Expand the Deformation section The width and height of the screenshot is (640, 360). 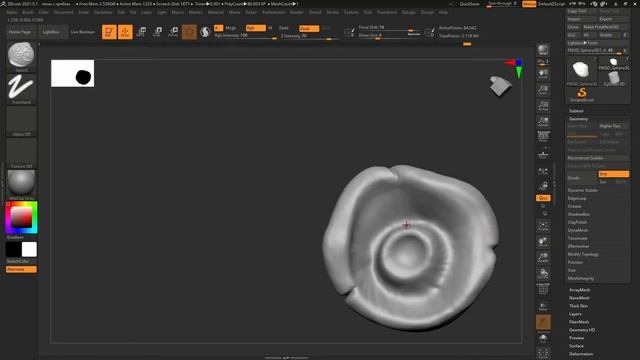(x=581, y=354)
